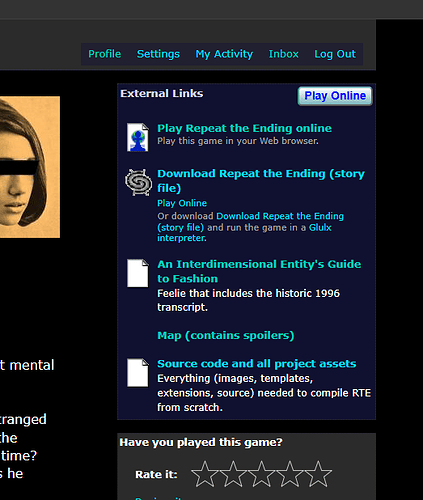The height and width of the screenshot is (500, 423).
Task: Rate the game five stars
Action: (x=318, y=474)
